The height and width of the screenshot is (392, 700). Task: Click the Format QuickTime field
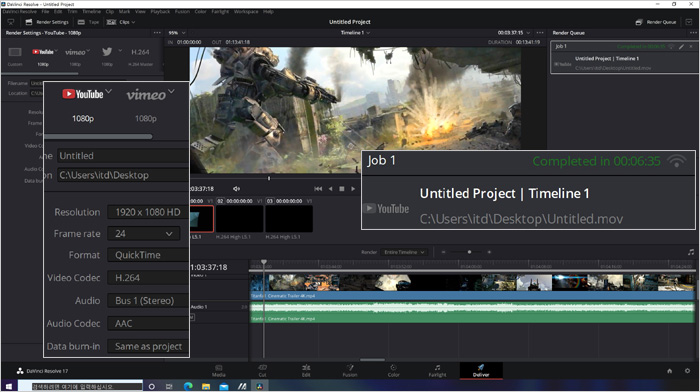tap(148, 255)
